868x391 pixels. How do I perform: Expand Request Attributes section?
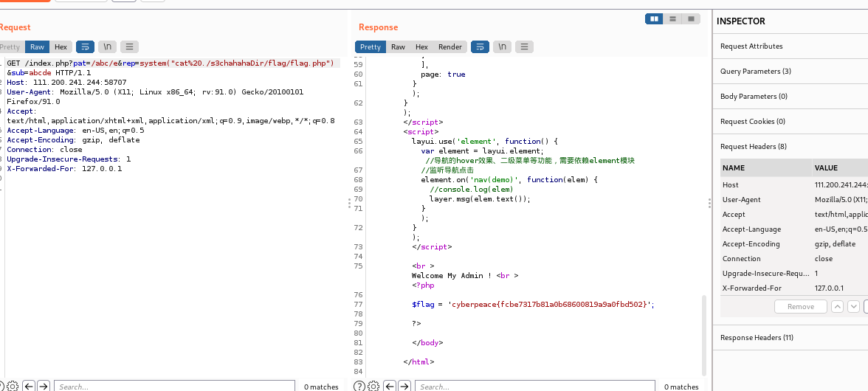[x=790, y=46]
